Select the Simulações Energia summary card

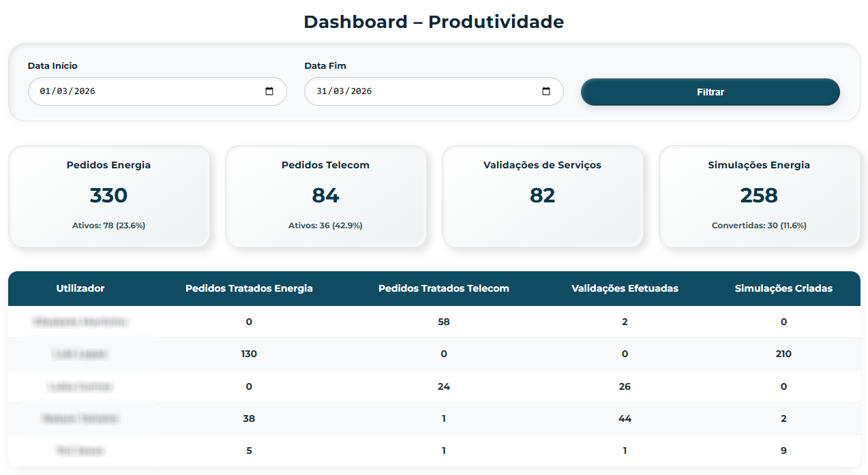click(760, 196)
